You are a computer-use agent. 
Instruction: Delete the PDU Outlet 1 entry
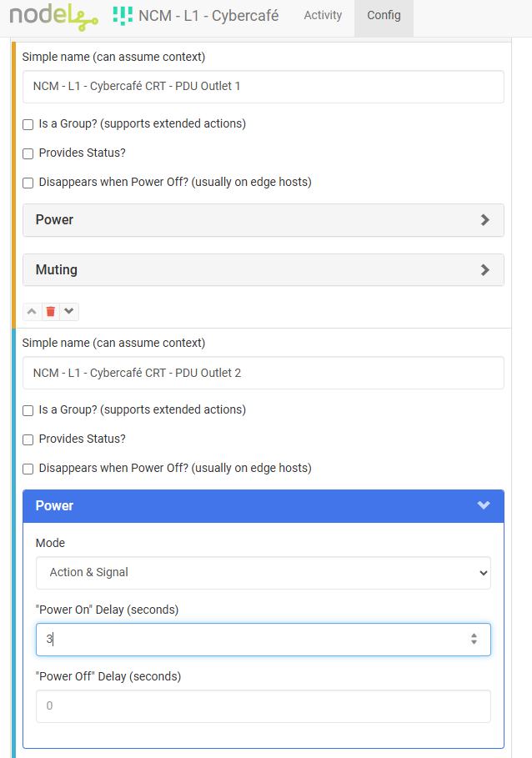point(51,311)
